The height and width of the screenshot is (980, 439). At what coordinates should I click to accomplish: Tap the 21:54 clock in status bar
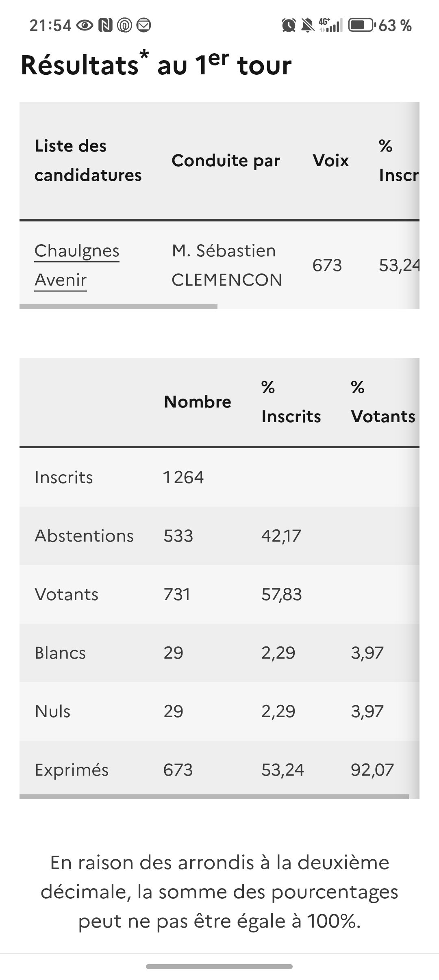(x=50, y=26)
